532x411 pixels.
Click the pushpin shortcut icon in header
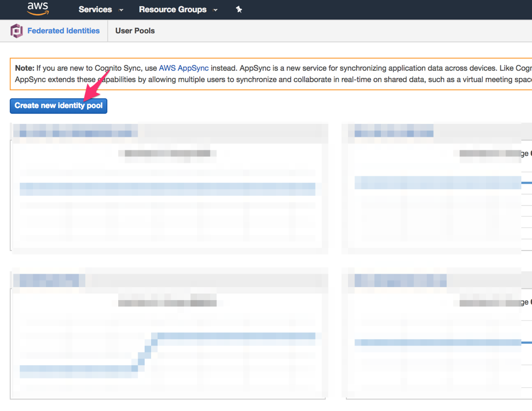(x=239, y=10)
